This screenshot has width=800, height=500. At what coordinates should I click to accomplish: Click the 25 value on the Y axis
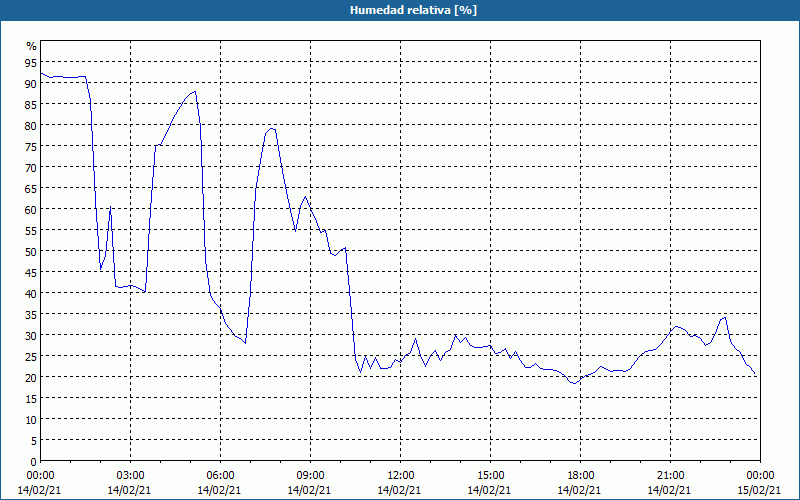[31, 357]
